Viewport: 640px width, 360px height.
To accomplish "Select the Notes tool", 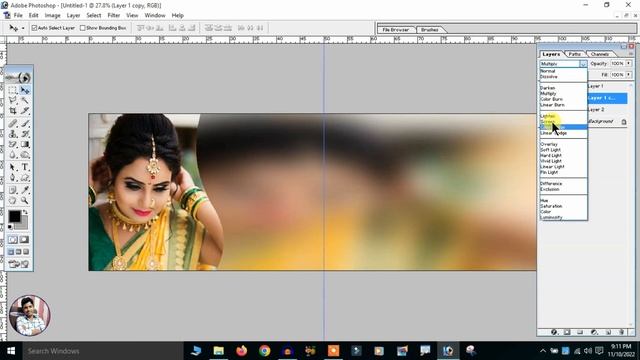I will coord(13,190).
